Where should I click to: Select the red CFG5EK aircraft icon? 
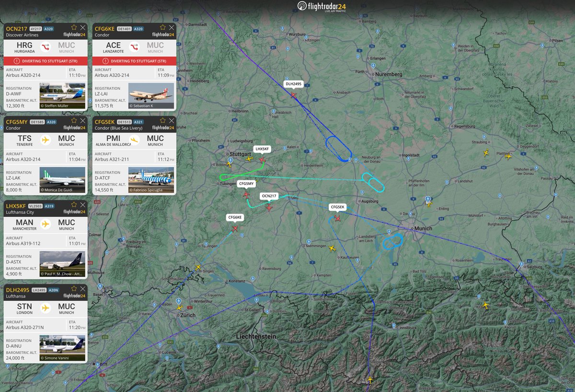click(x=337, y=219)
